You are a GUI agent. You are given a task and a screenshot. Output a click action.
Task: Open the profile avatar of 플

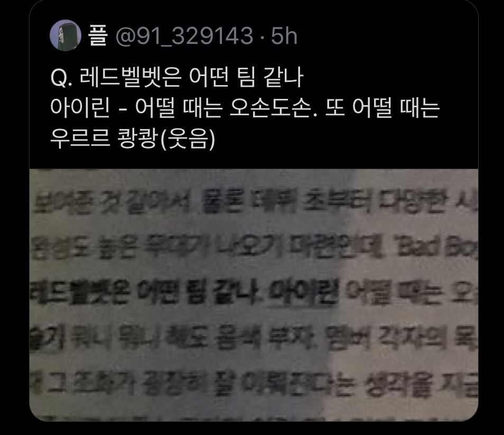[x=66, y=35]
